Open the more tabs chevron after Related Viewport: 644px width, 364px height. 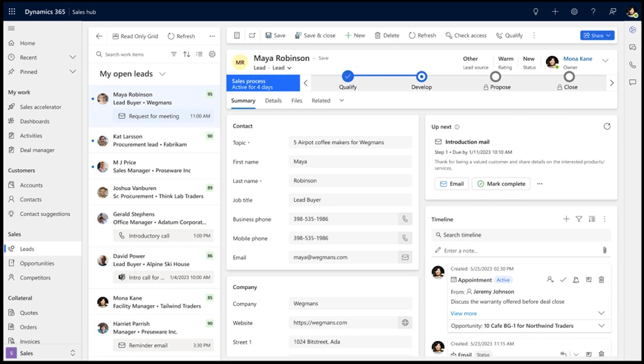click(341, 100)
